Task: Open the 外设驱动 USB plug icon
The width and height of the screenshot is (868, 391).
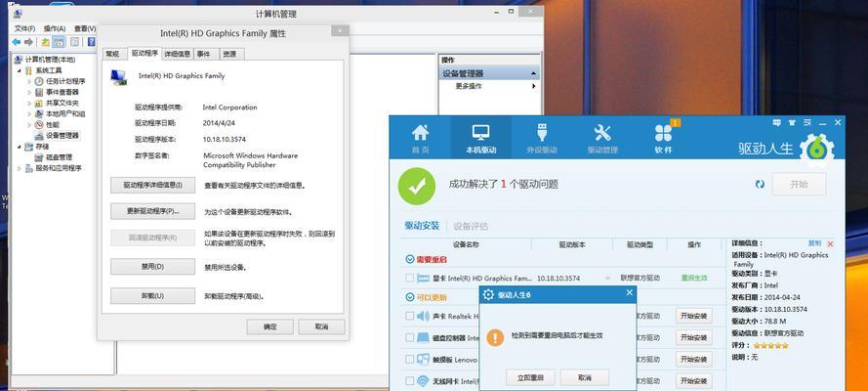Action: pos(542,133)
